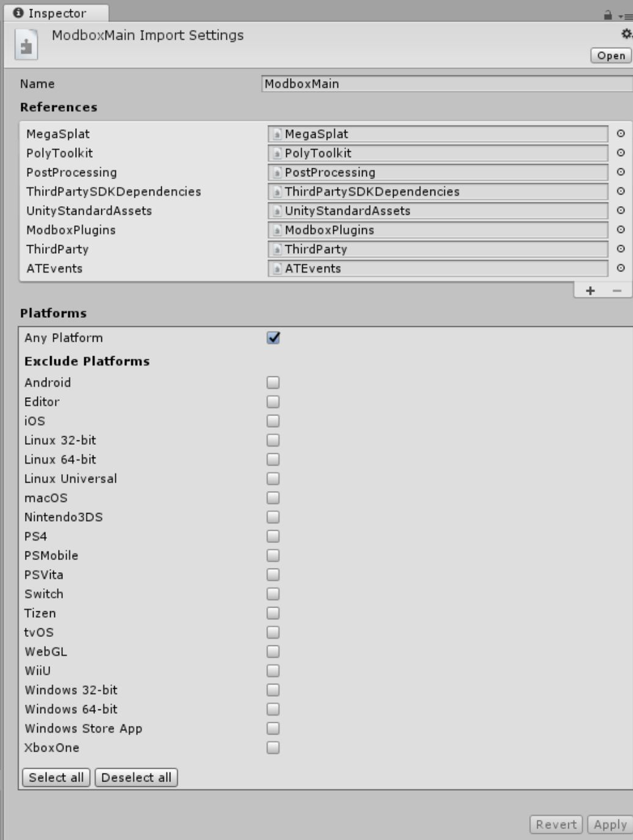
Task: Toggle the Inspector lock icon
Action: [607, 15]
